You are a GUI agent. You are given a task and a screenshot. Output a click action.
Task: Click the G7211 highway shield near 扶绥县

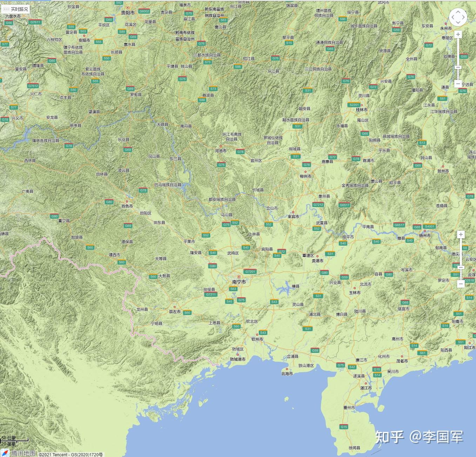211,294
